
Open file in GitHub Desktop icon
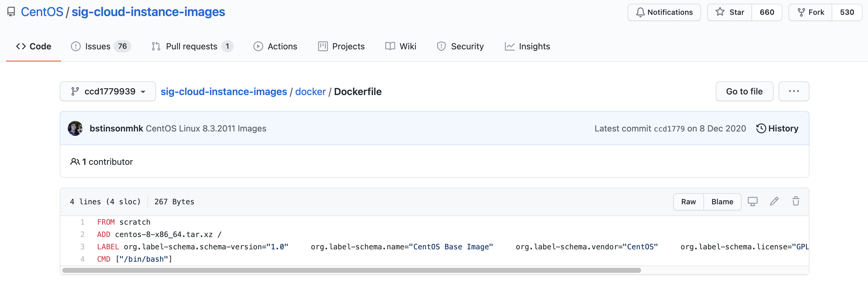[752, 201]
